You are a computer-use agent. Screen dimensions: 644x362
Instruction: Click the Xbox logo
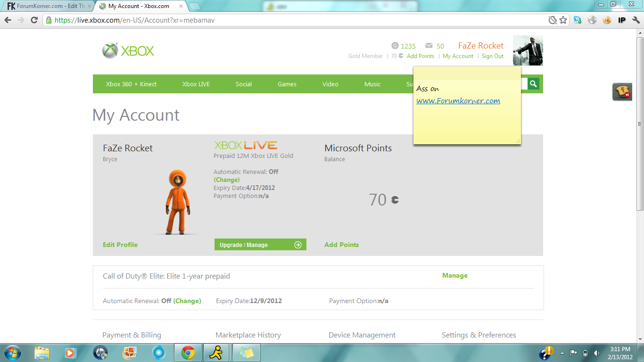tap(128, 51)
